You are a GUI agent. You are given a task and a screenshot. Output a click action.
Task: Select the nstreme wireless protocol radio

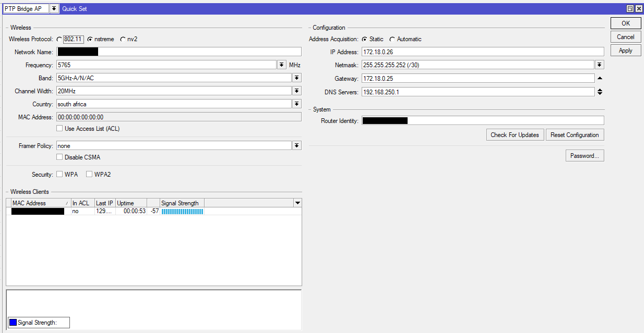pyautogui.click(x=90, y=39)
